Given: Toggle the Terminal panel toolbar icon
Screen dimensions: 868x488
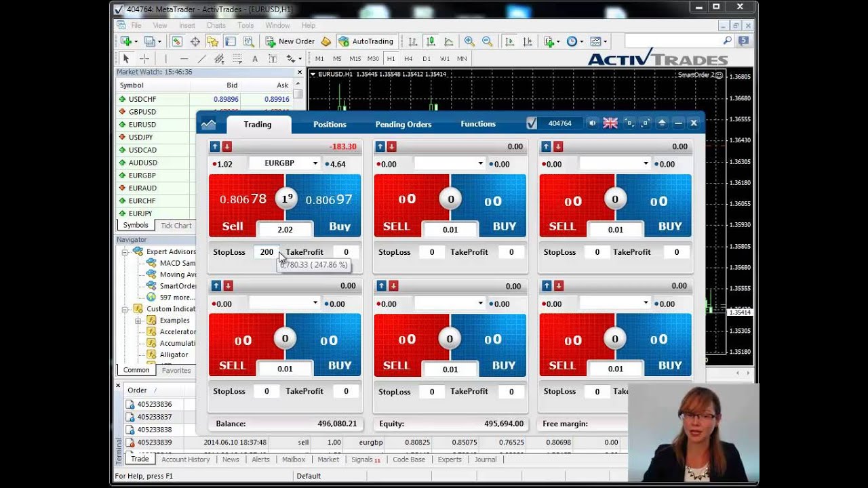Looking at the screenshot, I should click(x=231, y=41).
